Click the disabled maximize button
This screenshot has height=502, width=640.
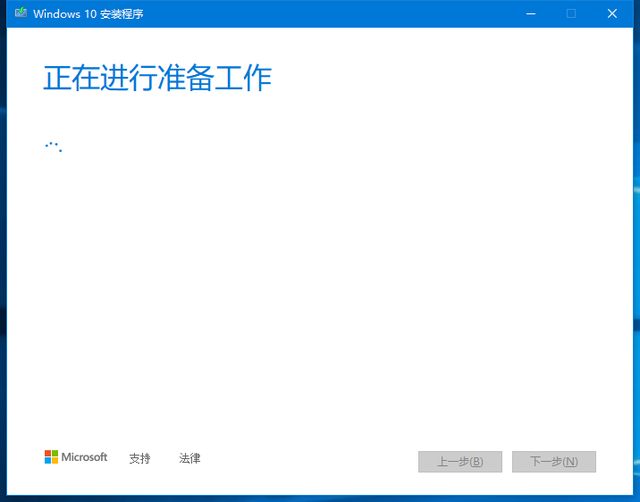(571, 14)
